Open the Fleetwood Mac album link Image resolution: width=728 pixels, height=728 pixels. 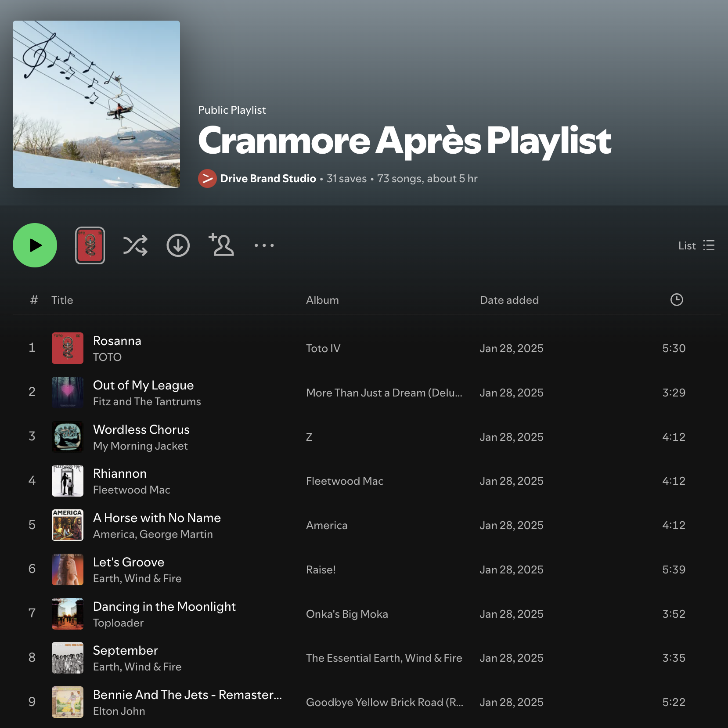(344, 481)
